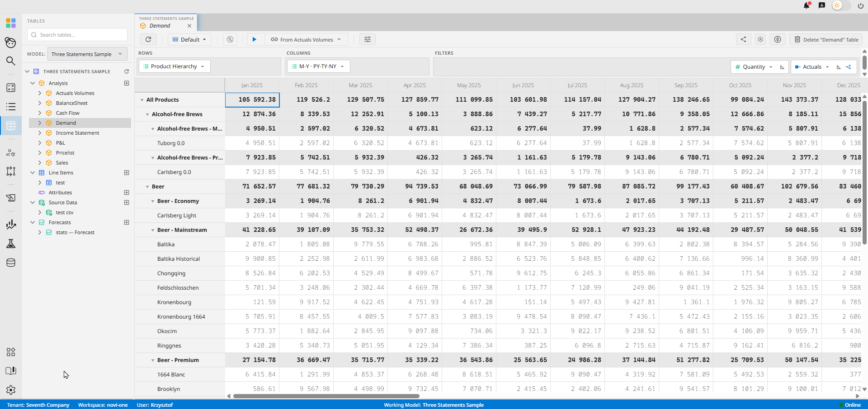The width and height of the screenshot is (868, 409).
Task: Open the colorful app grid home icon
Action: 11,23
